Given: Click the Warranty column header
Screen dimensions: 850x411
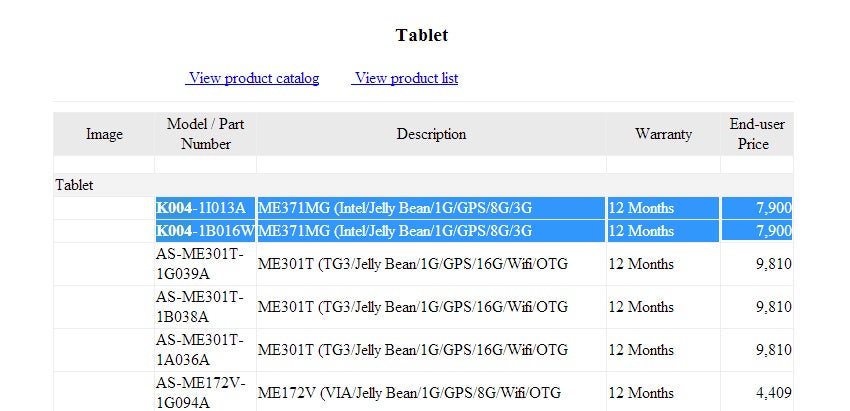Looking at the screenshot, I should point(663,134).
